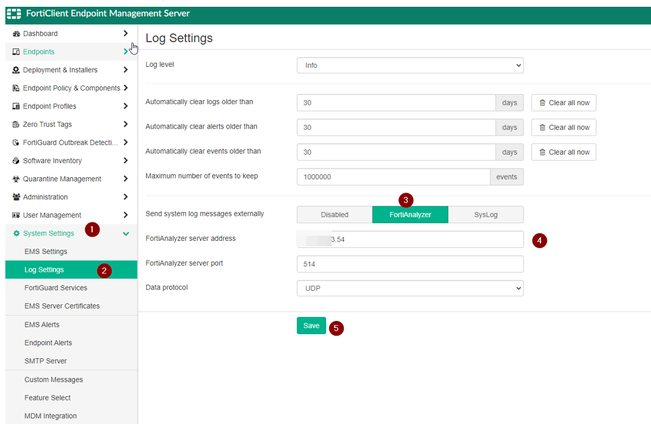This screenshot has height=424, width=651.
Task: Click the Endpoint Policy & Components icon
Action: pyautogui.click(x=16, y=88)
